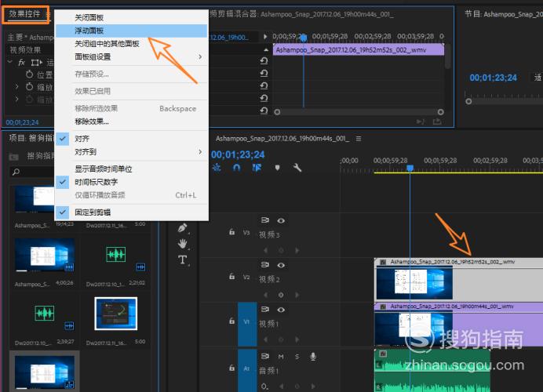Click timeline timecode 00;01;23;24
The width and height of the screenshot is (543, 392).
[238, 154]
